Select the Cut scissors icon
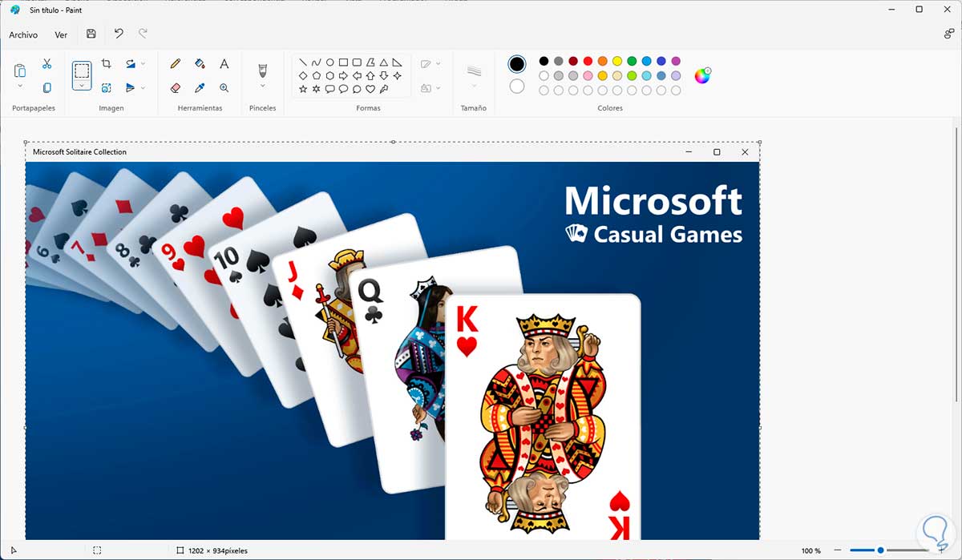The height and width of the screenshot is (560, 962). pyautogui.click(x=46, y=63)
